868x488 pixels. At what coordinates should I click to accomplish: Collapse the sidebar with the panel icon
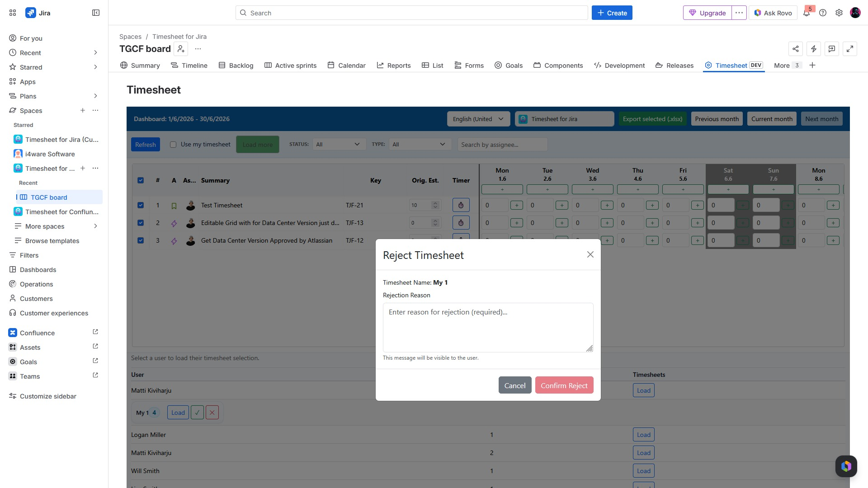click(x=96, y=13)
